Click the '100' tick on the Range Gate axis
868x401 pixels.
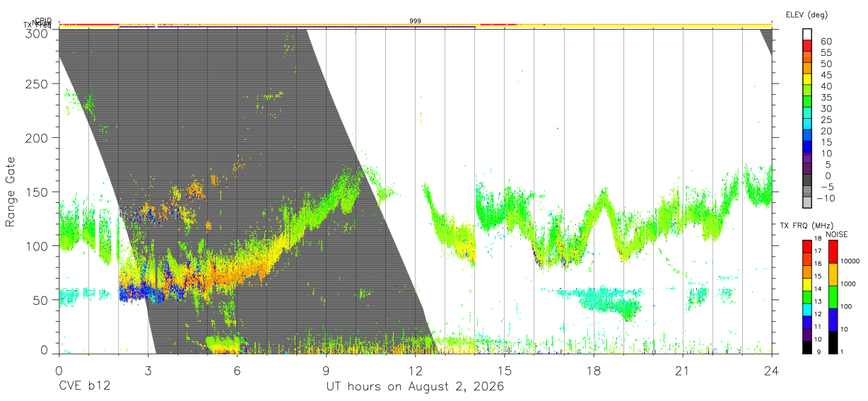click(37, 245)
